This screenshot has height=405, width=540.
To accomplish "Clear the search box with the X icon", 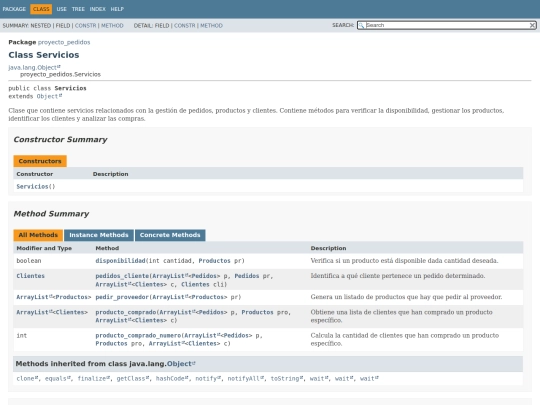I will [x=532, y=25].
